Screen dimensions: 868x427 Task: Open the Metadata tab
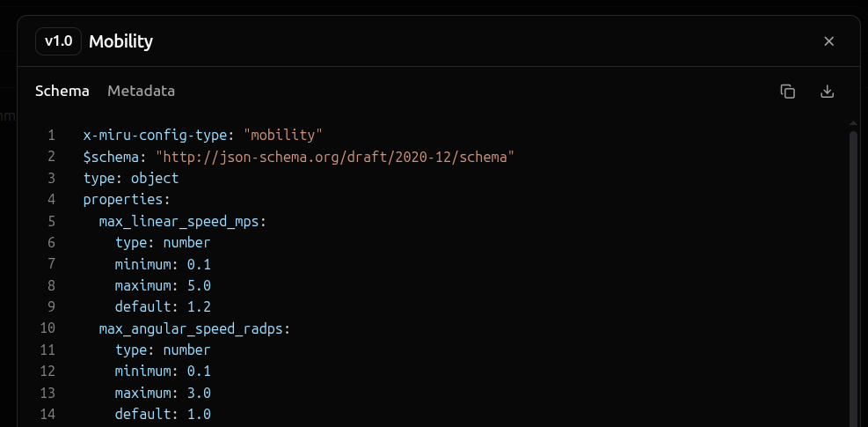141,91
